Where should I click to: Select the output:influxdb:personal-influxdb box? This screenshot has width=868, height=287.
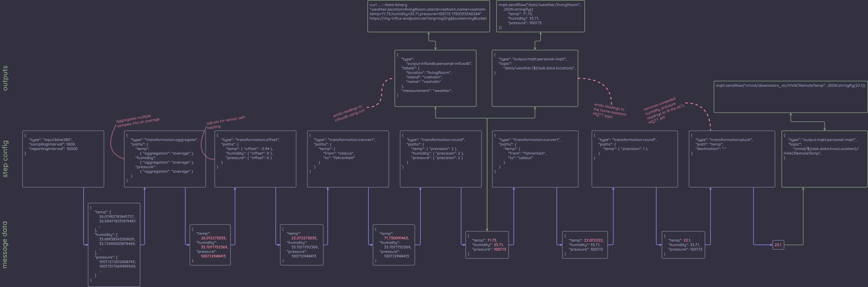435,78
